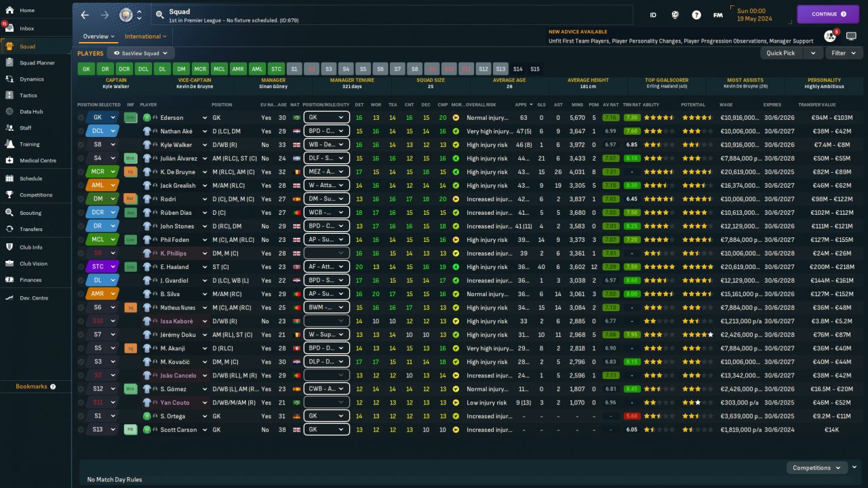The width and height of the screenshot is (868, 488).
Task: Click the Continue button
Action: (x=828, y=14)
